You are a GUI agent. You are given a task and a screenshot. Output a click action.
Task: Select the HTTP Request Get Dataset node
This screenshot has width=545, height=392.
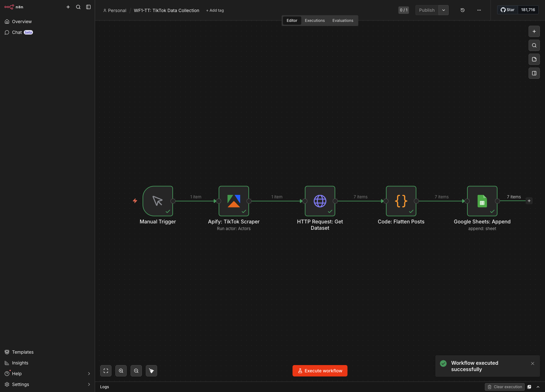(320, 201)
